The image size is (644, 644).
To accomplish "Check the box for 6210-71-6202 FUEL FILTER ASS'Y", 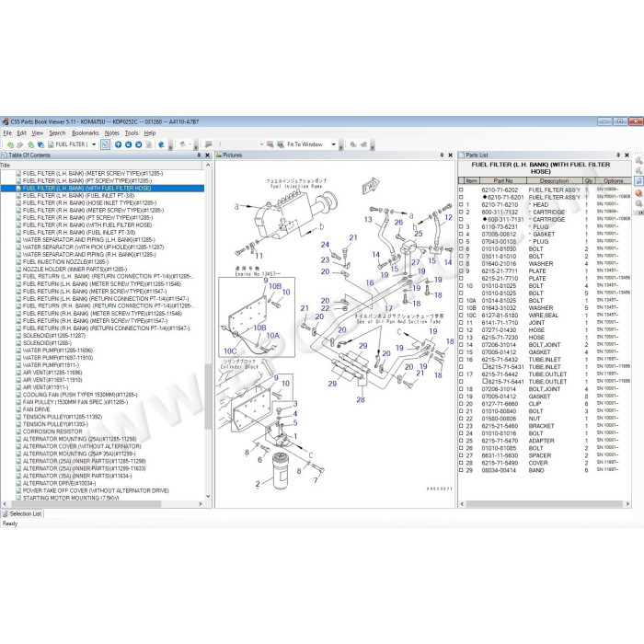I will 461,190.
